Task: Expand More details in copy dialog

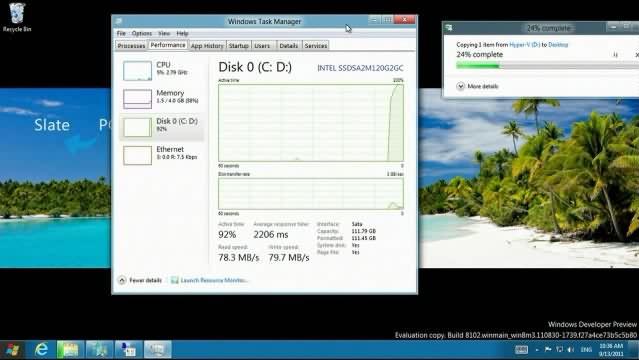Action: pos(477,86)
